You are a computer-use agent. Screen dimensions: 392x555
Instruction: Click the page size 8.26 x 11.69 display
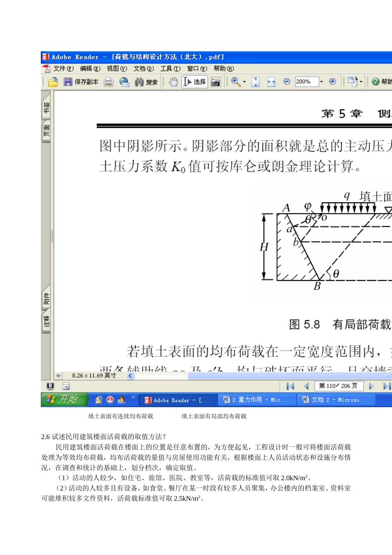click(94, 375)
